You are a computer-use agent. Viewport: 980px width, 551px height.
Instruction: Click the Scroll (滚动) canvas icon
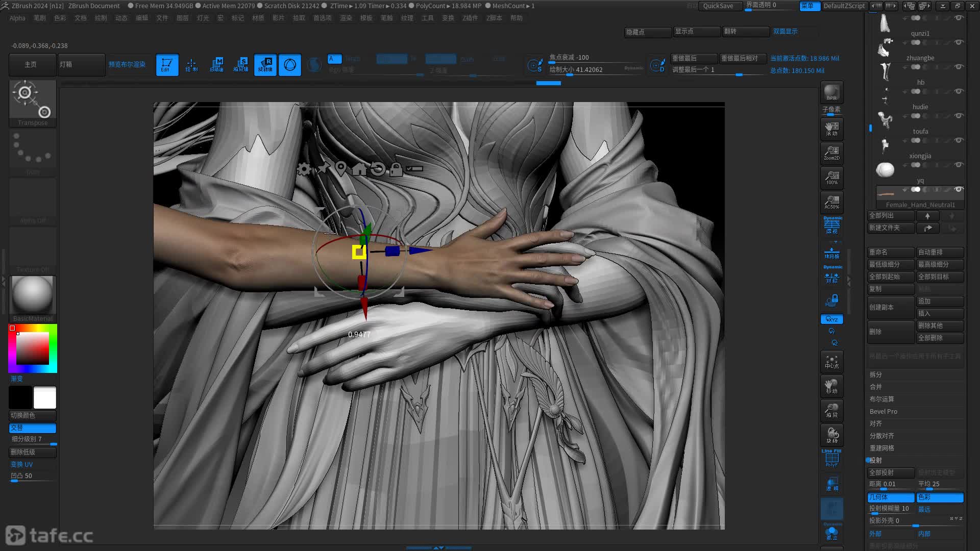(831, 129)
